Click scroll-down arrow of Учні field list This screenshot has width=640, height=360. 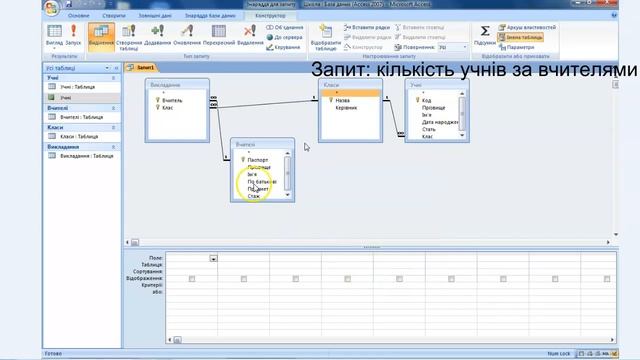(462, 135)
